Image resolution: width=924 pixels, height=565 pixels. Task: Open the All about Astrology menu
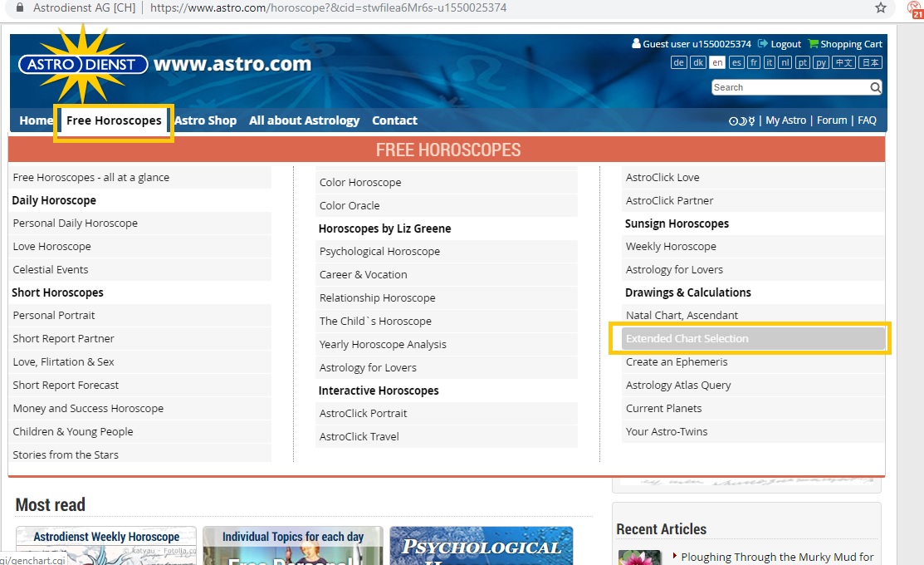click(304, 120)
